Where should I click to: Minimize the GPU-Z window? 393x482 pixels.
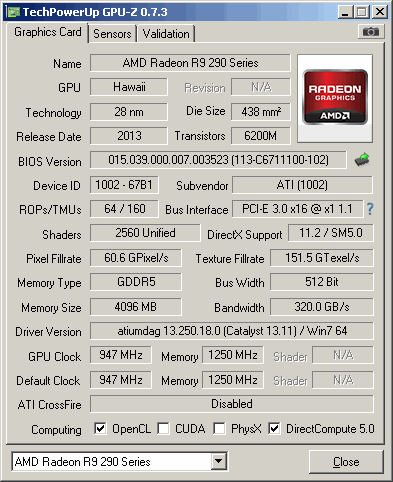[x=345, y=12]
